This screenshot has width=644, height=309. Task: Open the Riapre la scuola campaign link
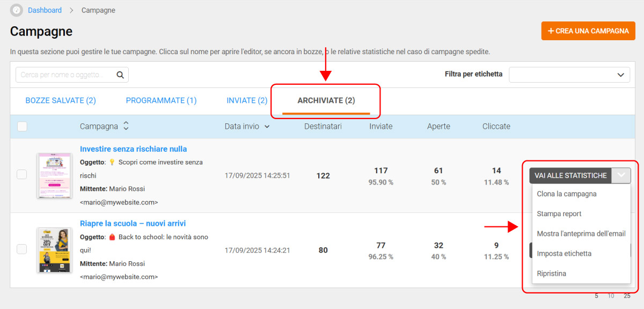(133, 223)
